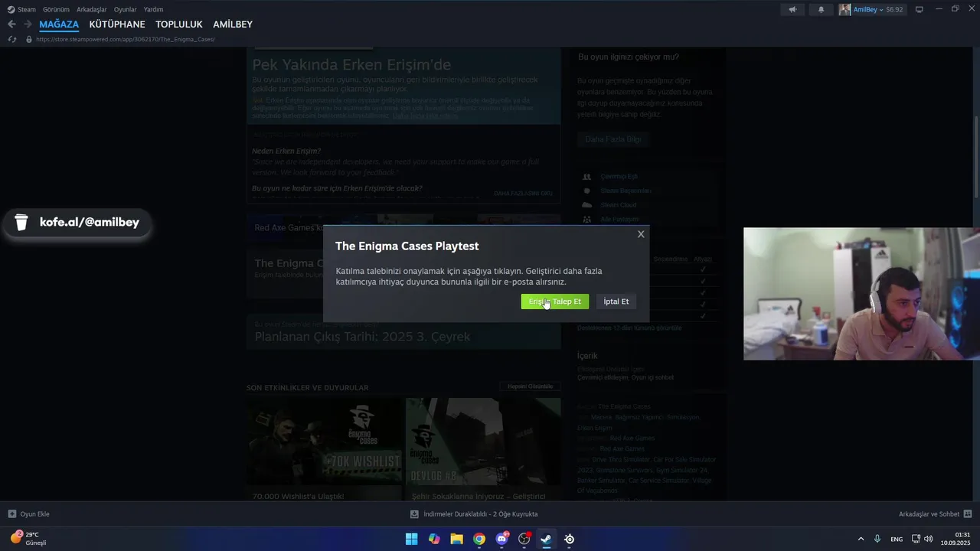Viewport: 980px width, 551px height.
Task: Click the lock icon beside the store URL
Action: click(29, 39)
